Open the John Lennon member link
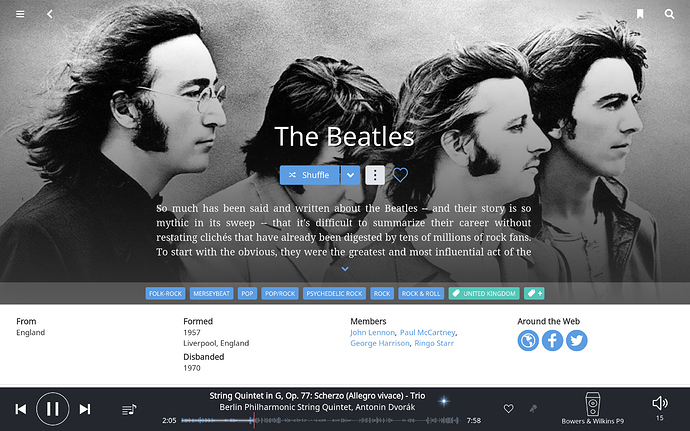 372,332
